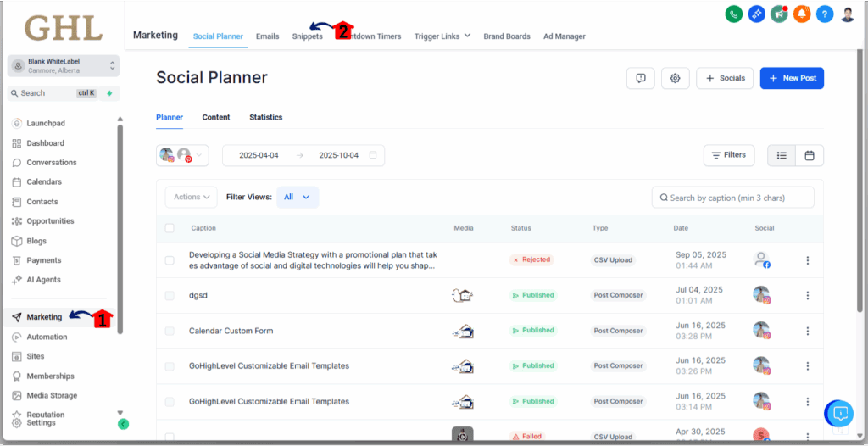Screen dimensions: 868x446
Task: Open three-dot menu for Calendar Custom Form
Action: [x=808, y=331]
